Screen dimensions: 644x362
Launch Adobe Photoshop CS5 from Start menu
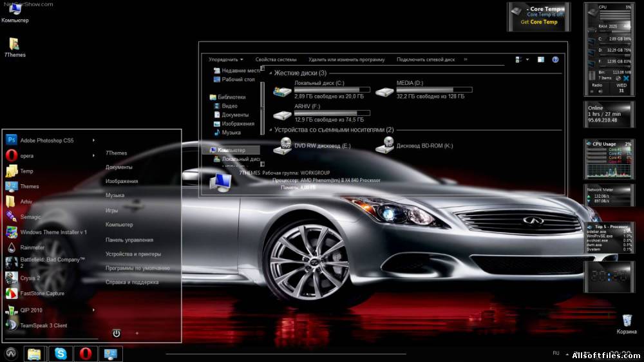[x=47, y=140]
